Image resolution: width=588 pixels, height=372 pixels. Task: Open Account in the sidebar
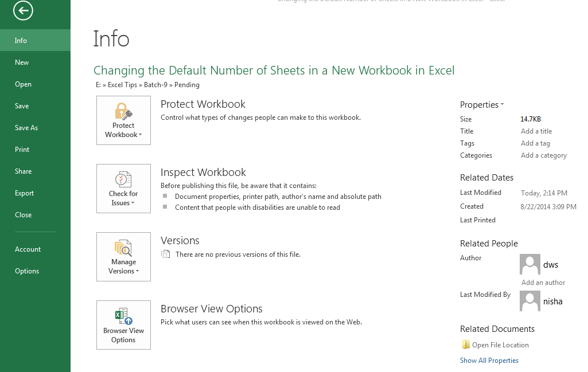35,249
